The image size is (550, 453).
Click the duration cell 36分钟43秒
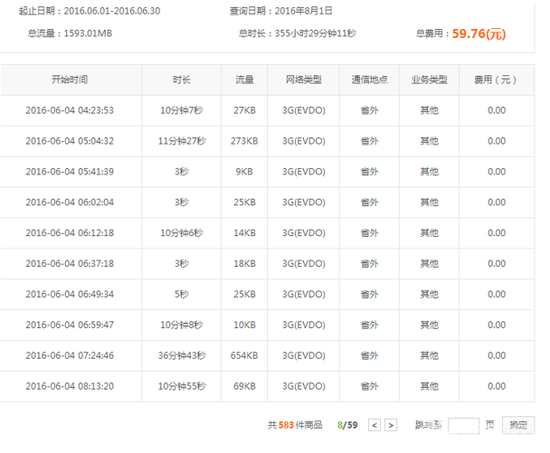[181, 355]
